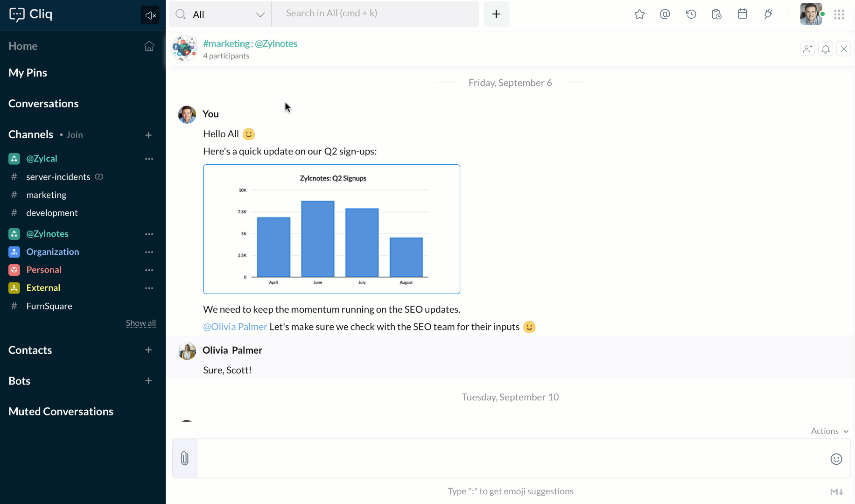Expand the Personal channel group

[44, 270]
